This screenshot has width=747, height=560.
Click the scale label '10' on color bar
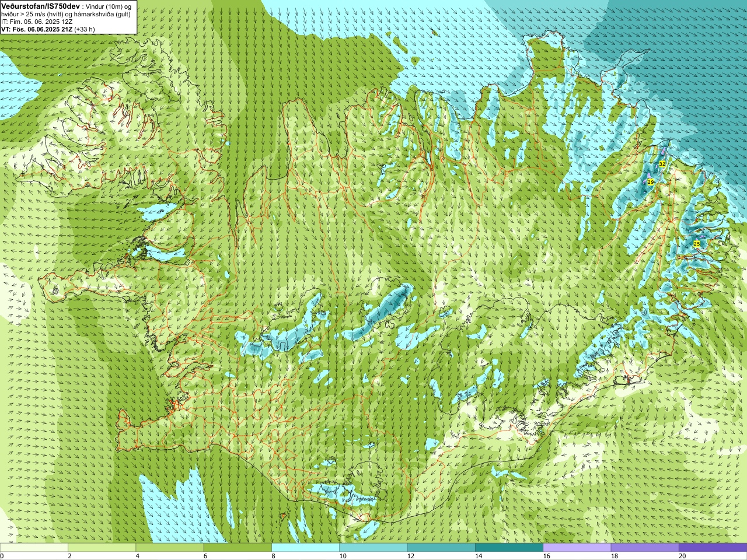343,556
